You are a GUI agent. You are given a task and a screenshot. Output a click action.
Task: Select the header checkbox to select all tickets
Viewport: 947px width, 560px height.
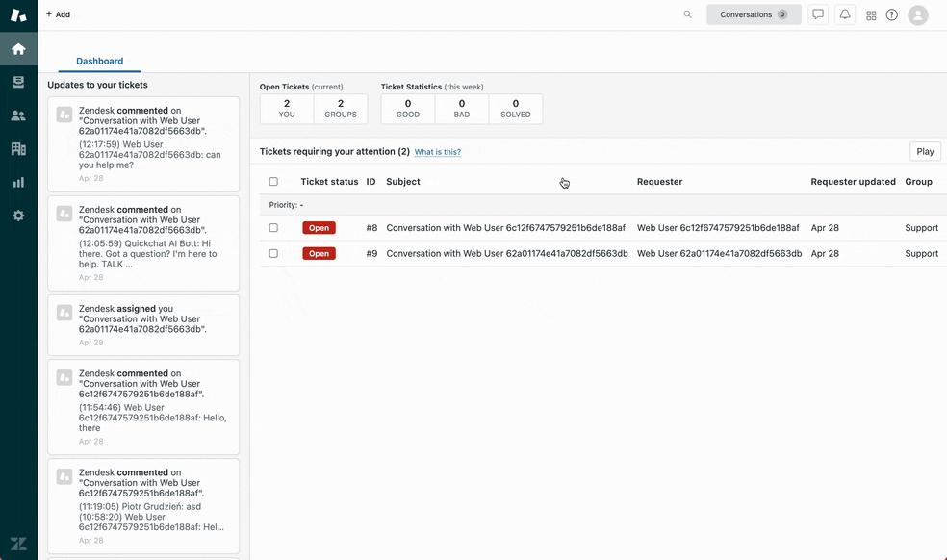click(x=273, y=181)
